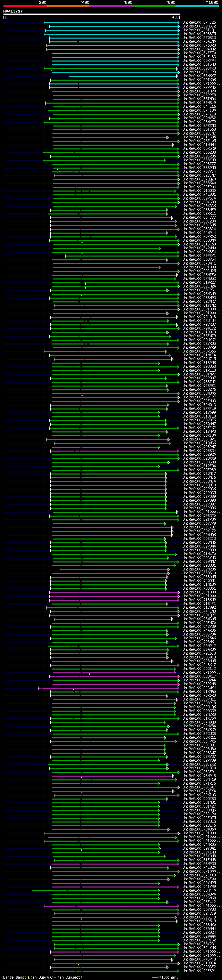Select the UniRef100_Q0BSG4 label
Viewport: 222px width, 980px height.
(199, 451)
